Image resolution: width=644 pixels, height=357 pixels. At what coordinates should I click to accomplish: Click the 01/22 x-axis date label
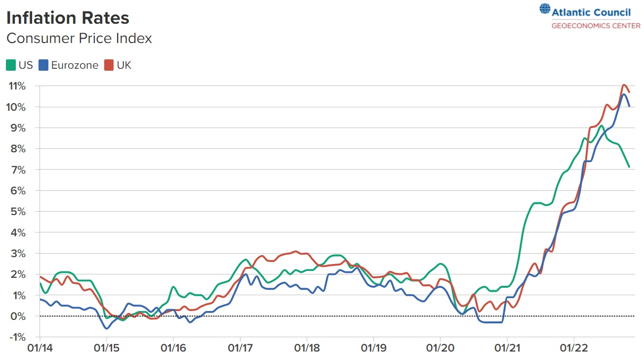pyautogui.click(x=573, y=348)
